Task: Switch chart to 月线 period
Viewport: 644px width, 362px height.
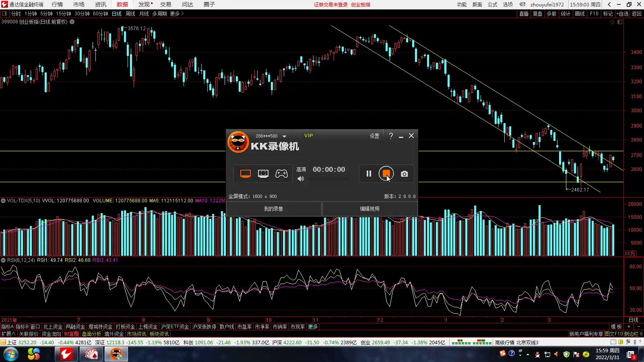Action: pos(144,14)
